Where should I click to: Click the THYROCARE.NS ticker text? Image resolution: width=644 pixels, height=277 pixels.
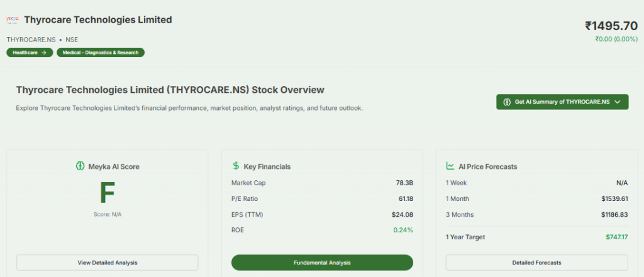pos(31,40)
